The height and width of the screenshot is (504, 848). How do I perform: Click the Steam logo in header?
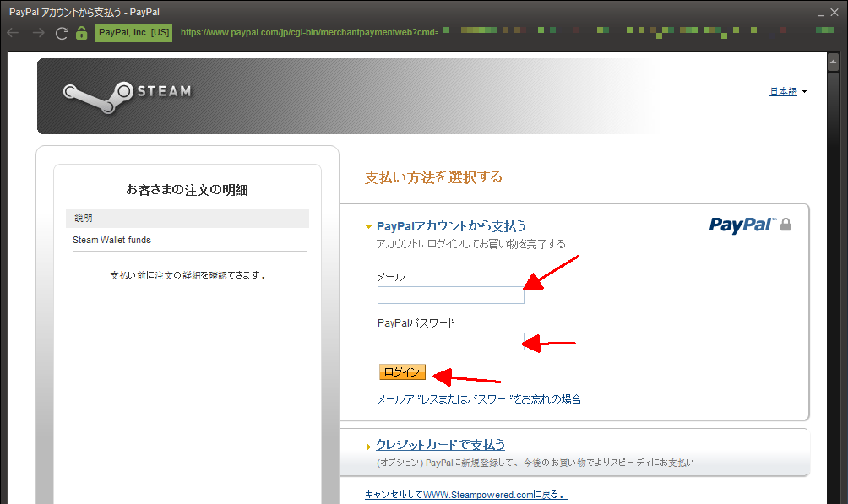click(x=127, y=96)
